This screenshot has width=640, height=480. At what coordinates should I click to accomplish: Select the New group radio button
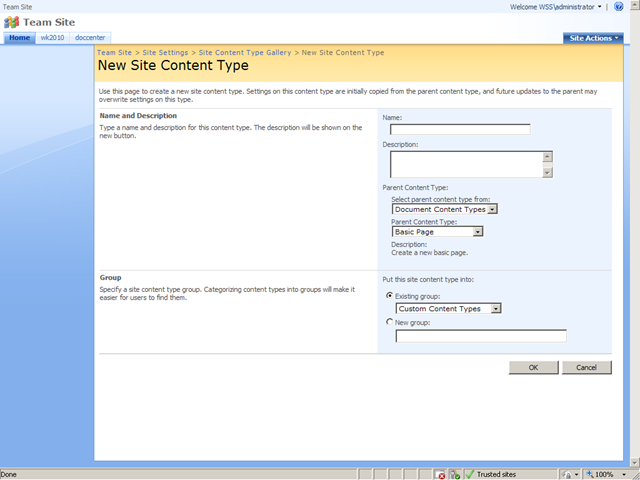click(389, 322)
